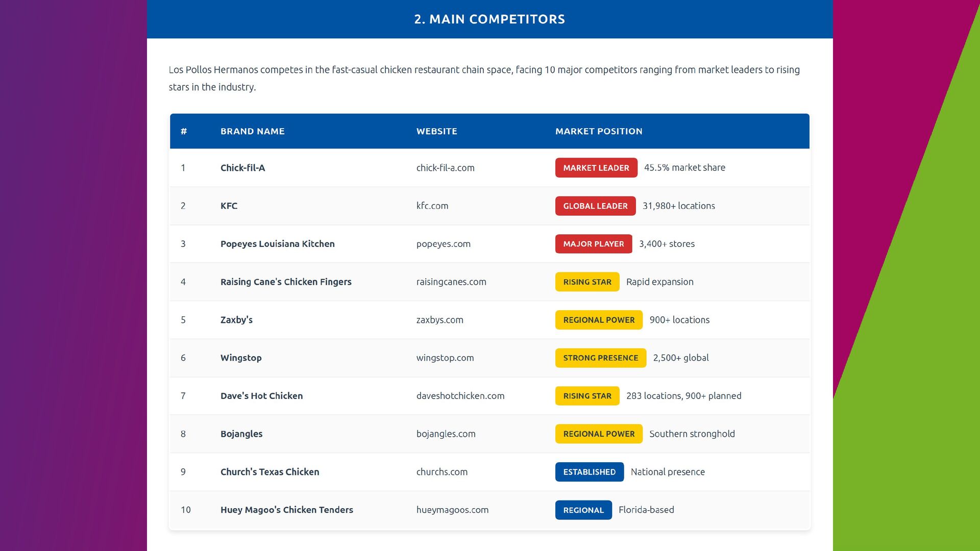The width and height of the screenshot is (980, 551).
Task: Click the kfc.com website text
Action: click(x=432, y=206)
